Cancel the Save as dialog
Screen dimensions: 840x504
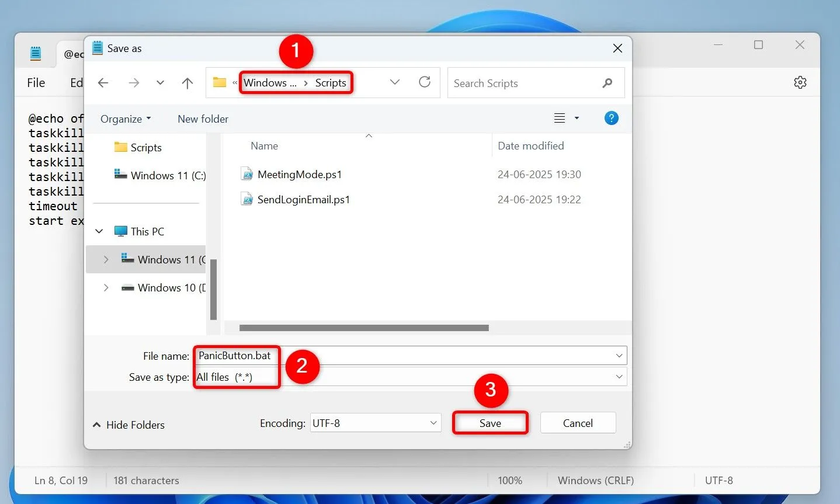pyautogui.click(x=577, y=422)
